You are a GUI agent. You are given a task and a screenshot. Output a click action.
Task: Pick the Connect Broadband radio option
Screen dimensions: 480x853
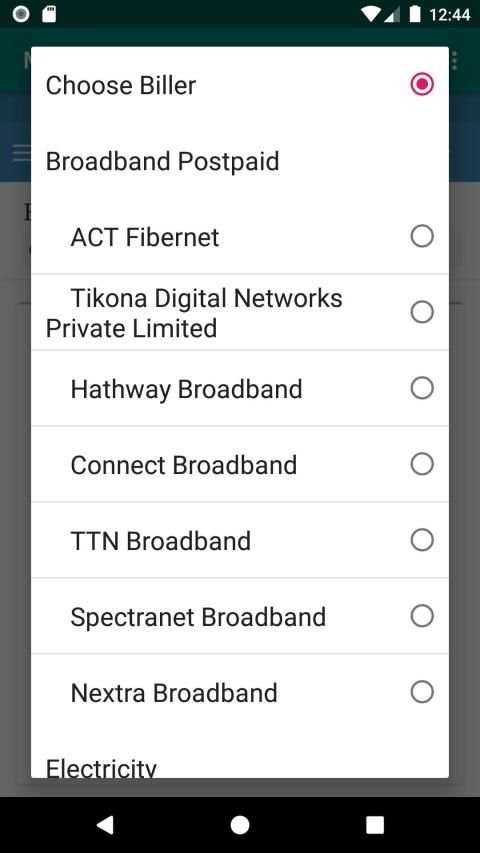(x=422, y=464)
